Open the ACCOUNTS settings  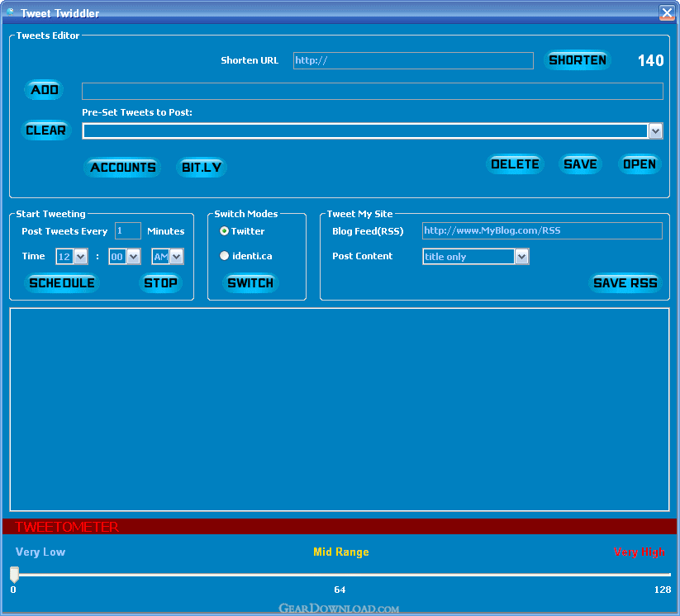(123, 168)
